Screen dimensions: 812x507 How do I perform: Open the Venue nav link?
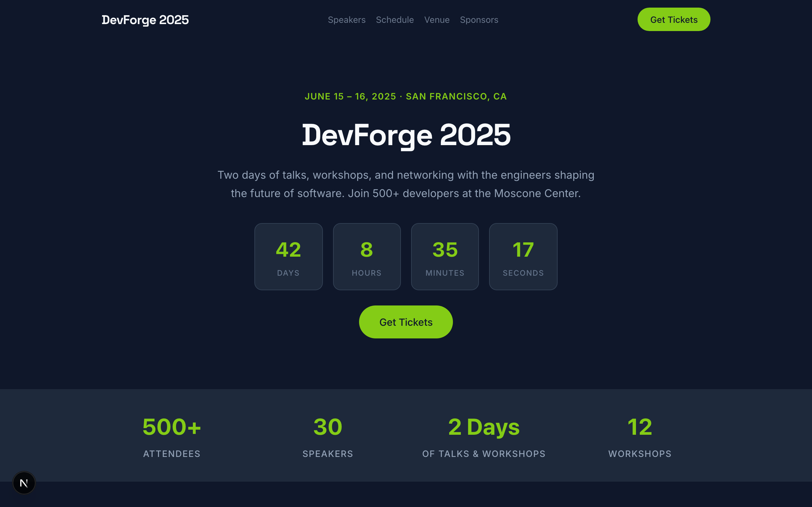pyautogui.click(x=436, y=20)
